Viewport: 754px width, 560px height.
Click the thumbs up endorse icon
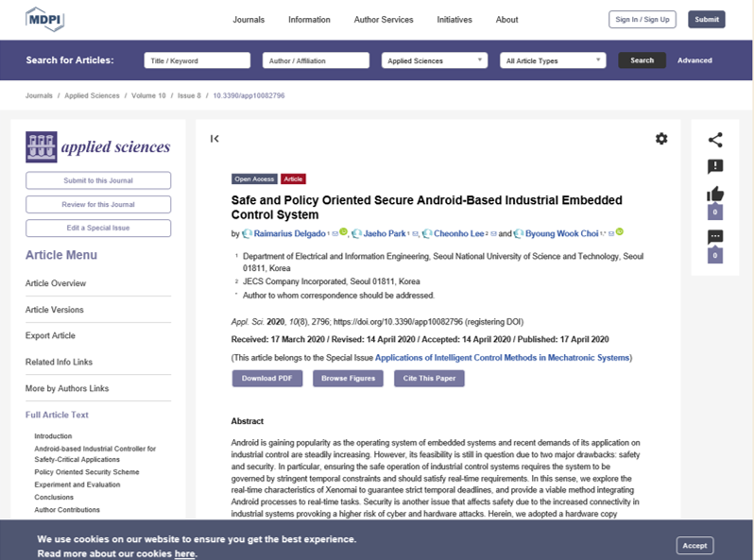pos(715,195)
